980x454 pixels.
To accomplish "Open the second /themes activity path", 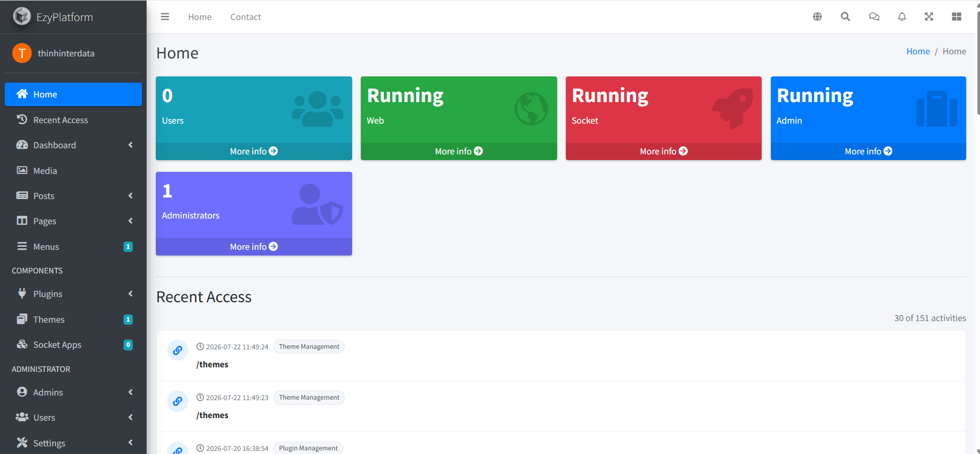I will (212, 415).
